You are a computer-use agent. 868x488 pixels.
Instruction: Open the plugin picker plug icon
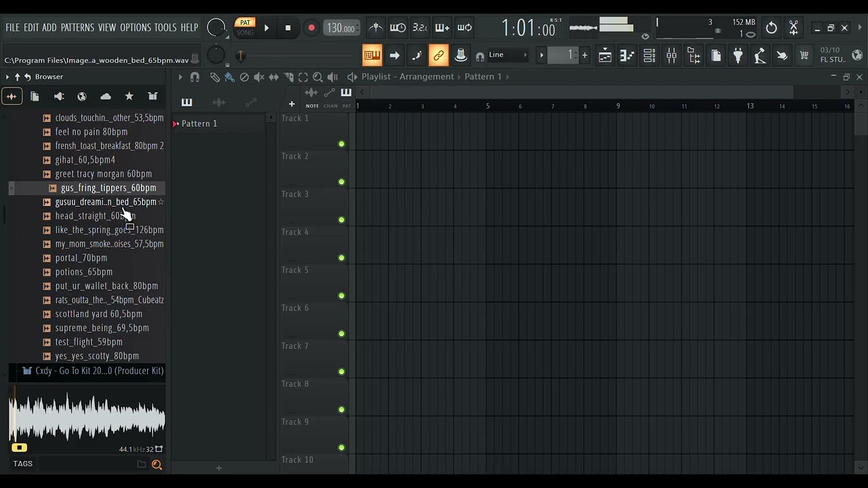coord(738,56)
